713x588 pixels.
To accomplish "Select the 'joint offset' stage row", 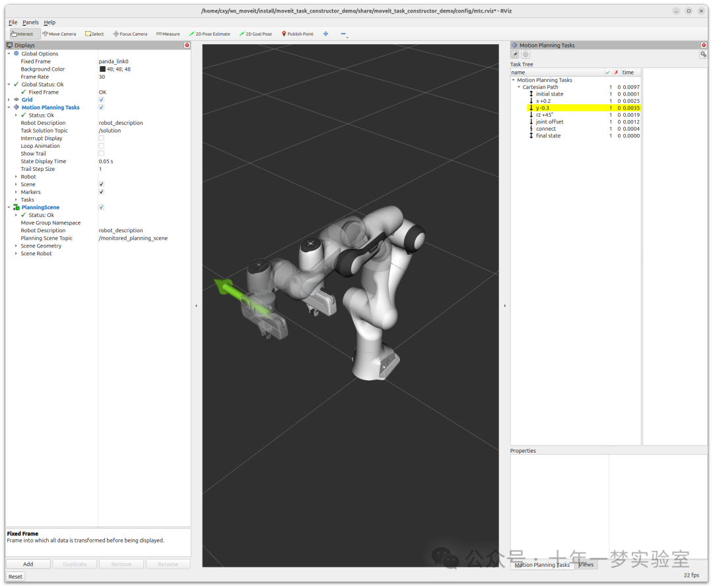I will pos(584,122).
